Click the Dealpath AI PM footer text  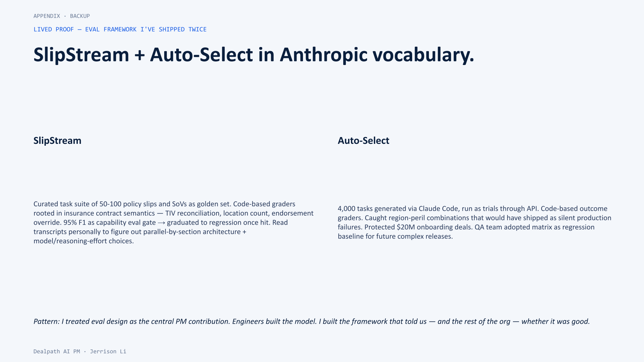tap(57, 351)
